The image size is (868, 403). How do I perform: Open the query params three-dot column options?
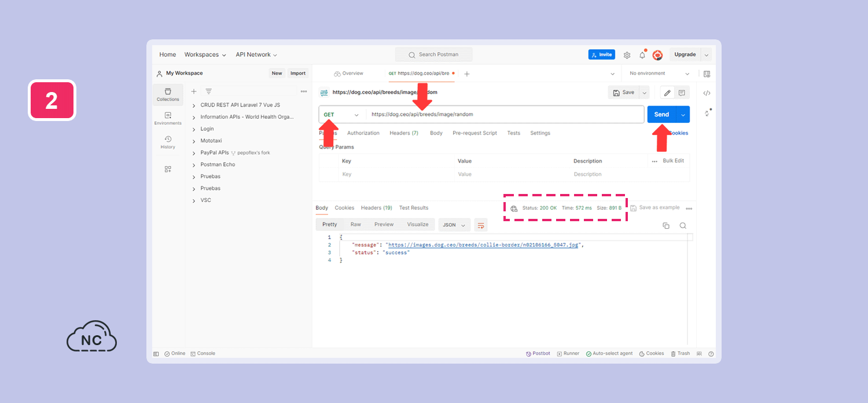tap(654, 162)
